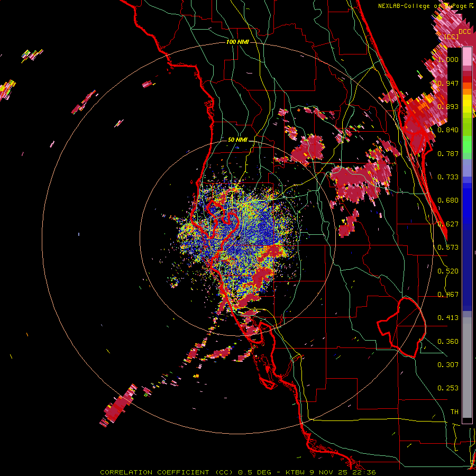
Task: Select the 0.733 scale value
Action: (x=448, y=177)
